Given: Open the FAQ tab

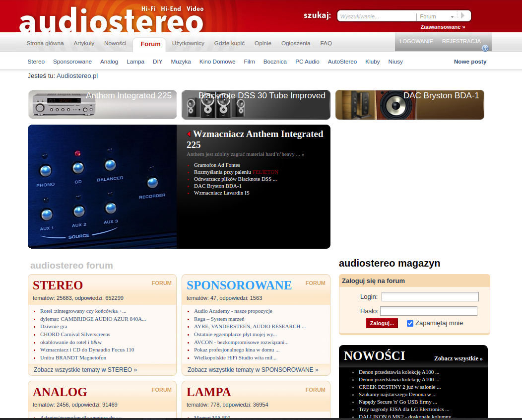Looking at the screenshot, I should click(326, 43).
